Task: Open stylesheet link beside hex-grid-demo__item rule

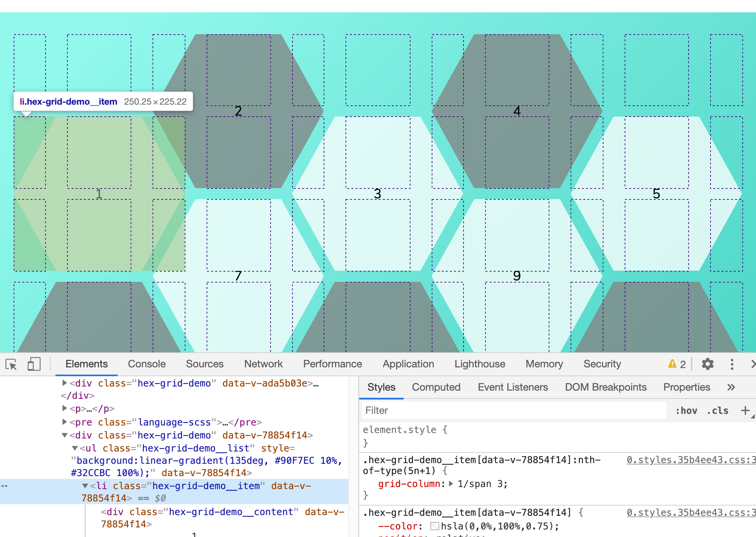Action: (691, 513)
